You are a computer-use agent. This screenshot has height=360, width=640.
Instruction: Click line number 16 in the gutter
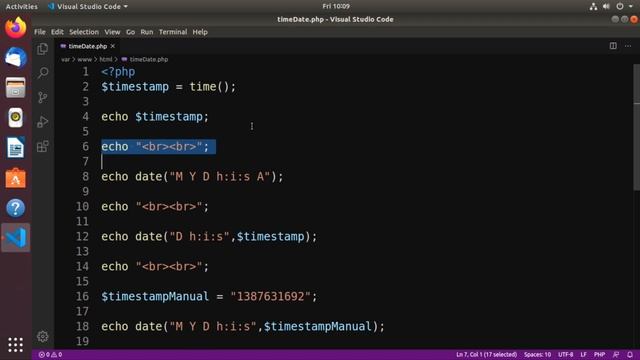click(x=82, y=297)
